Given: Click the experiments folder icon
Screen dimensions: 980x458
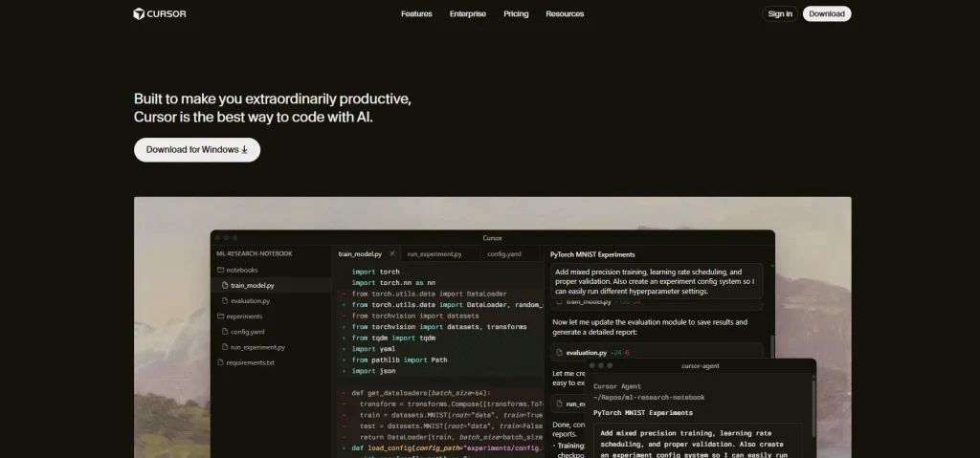Looking at the screenshot, I should tap(220, 316).
